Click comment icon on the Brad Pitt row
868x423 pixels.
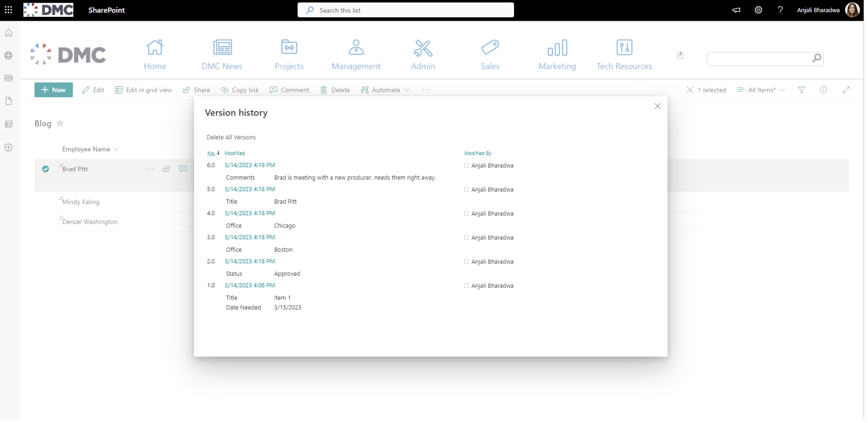click(x=184, y=170)
